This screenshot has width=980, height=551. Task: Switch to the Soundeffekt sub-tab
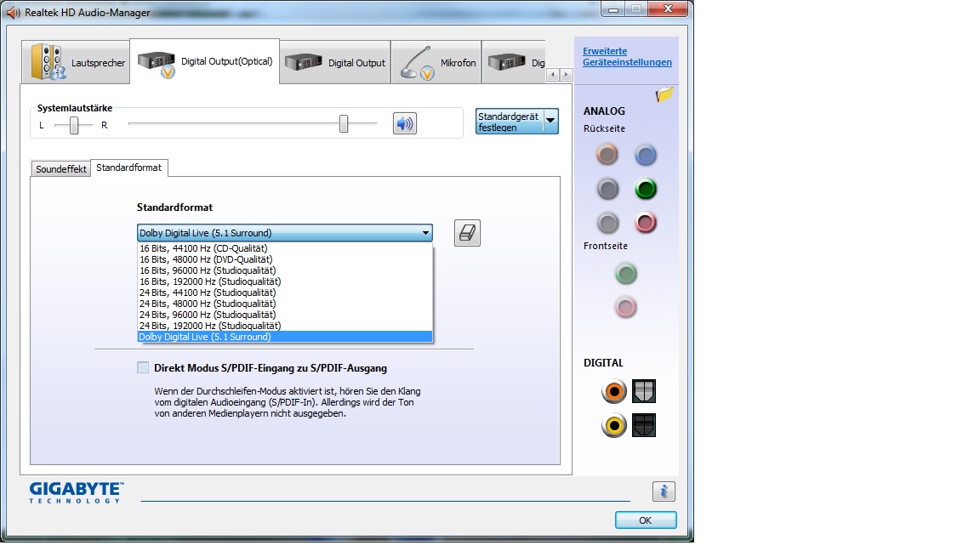[60, 168]
